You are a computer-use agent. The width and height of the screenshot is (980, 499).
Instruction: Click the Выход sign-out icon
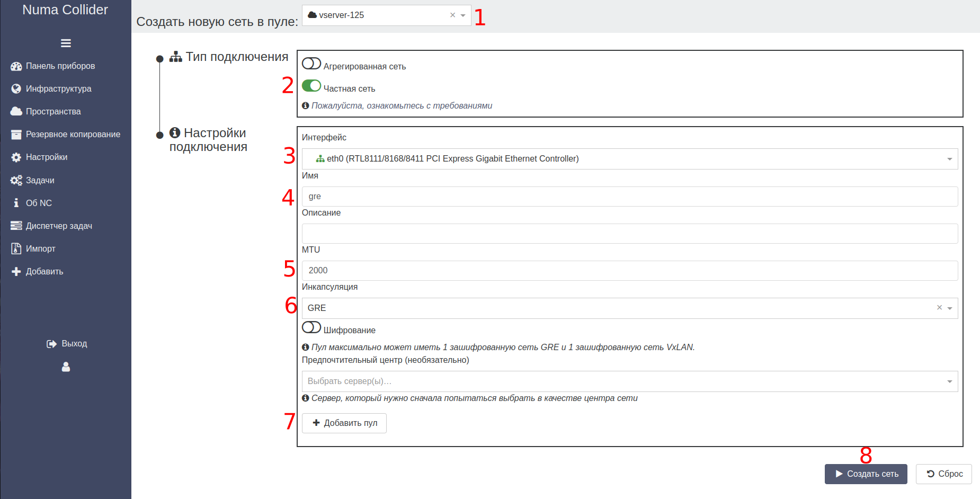click(52, 344)
